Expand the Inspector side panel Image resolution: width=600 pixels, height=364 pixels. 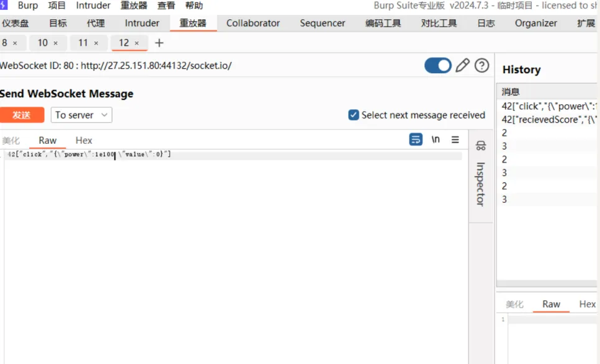(x=481, y=184)
